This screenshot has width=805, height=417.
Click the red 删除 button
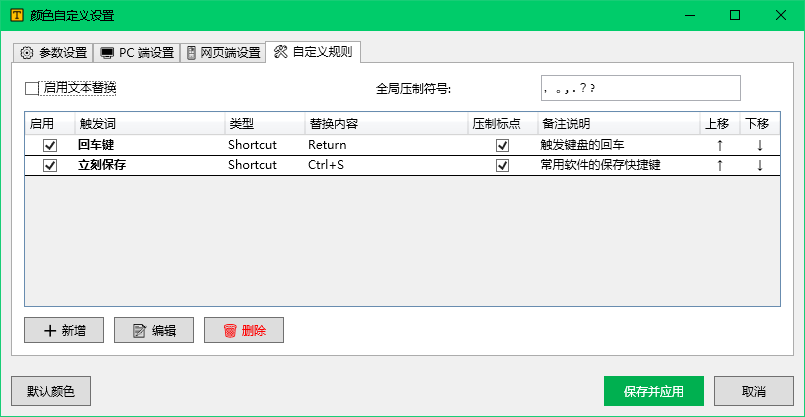244,330
